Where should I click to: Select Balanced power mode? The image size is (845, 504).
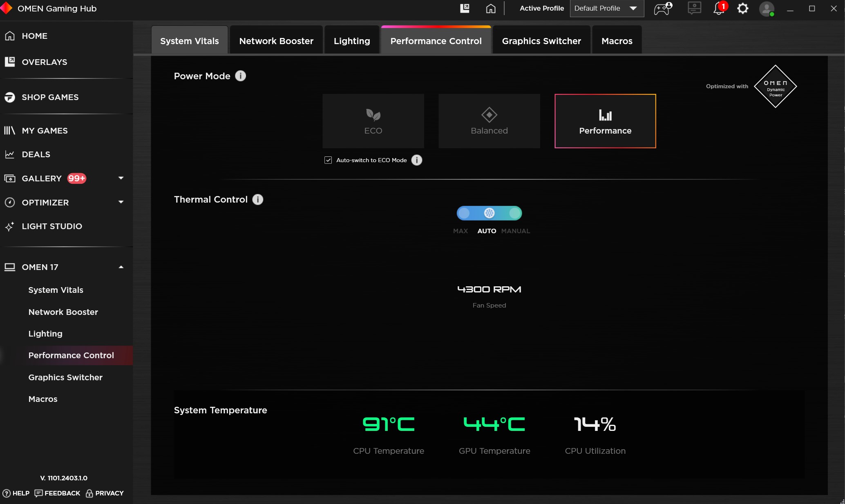(490, 121)
